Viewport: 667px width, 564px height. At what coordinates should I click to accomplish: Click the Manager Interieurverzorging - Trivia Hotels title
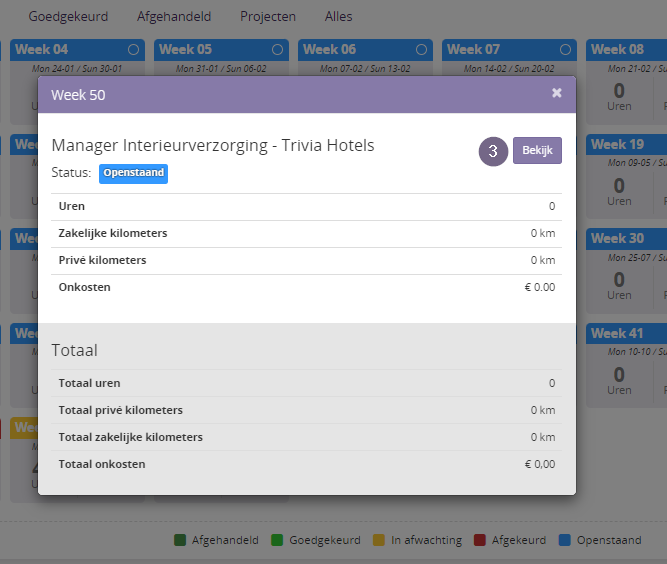tap(213, 145)
